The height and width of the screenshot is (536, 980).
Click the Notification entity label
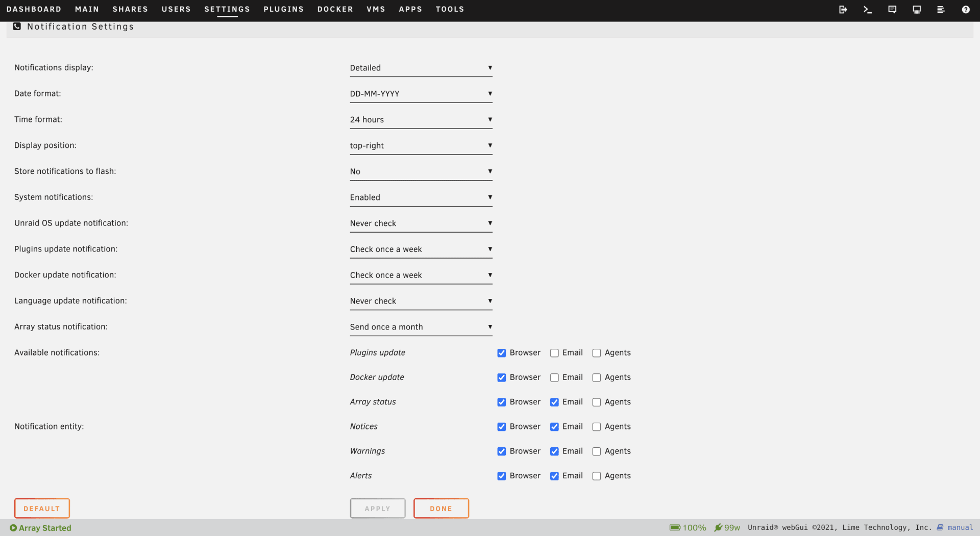point(49,426)
